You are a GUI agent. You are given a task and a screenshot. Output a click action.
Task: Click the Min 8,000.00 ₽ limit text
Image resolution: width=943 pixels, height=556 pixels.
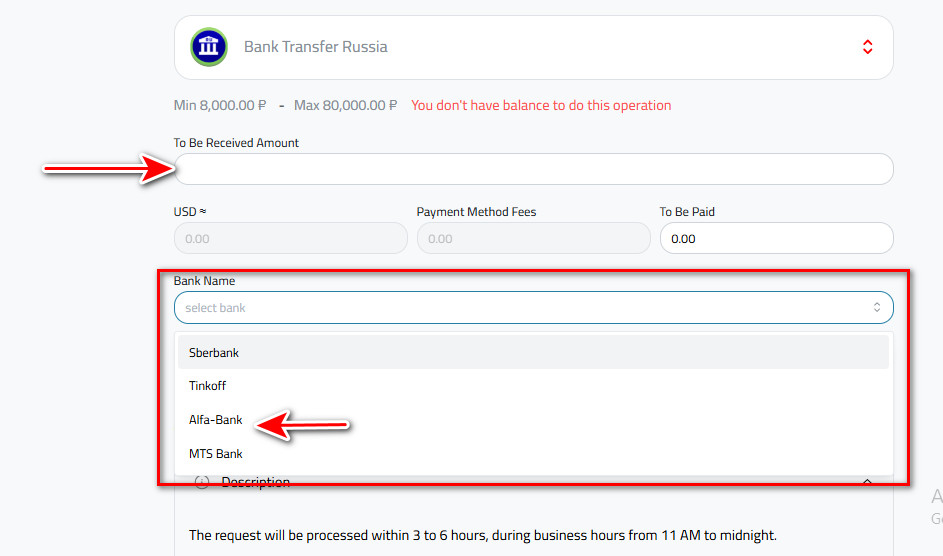coord(220,105)
